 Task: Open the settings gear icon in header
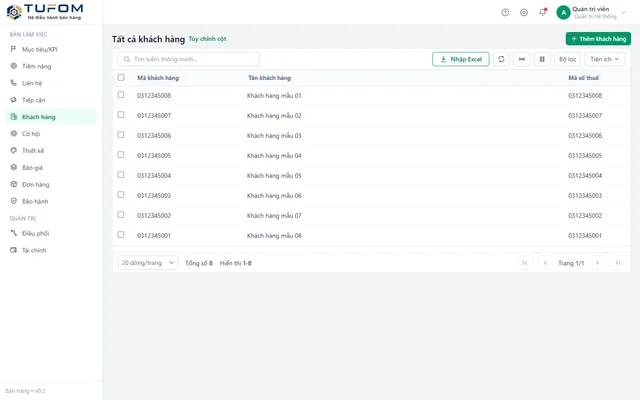point(524,13)
